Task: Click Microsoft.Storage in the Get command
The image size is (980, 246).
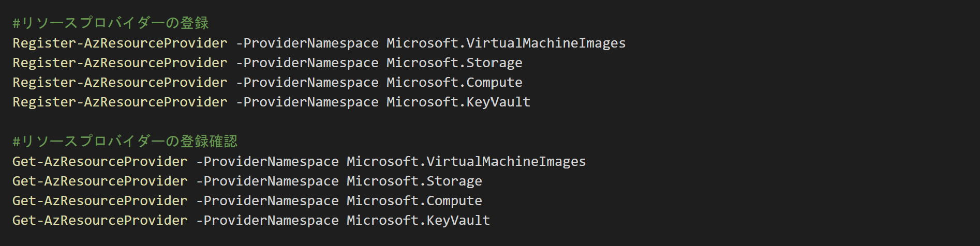Action: point(414,181)
